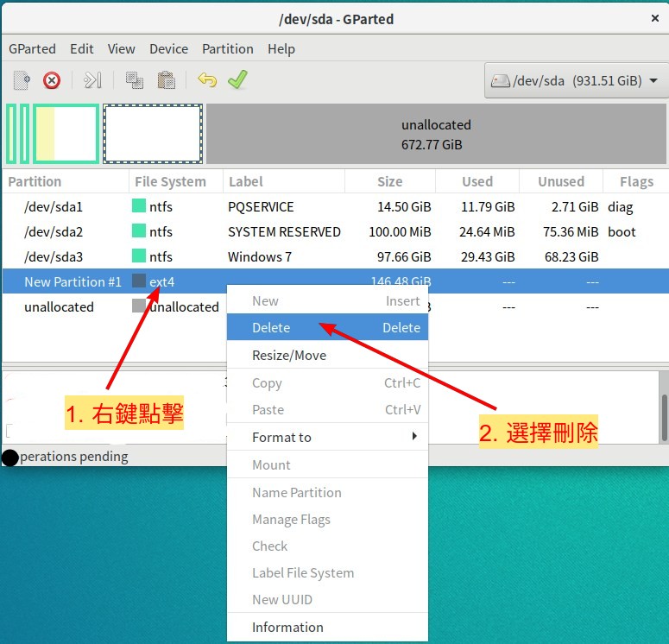The image size is (669, 644).
Task: Choose Delete from the context menu
Action: [x=327, y=328]
